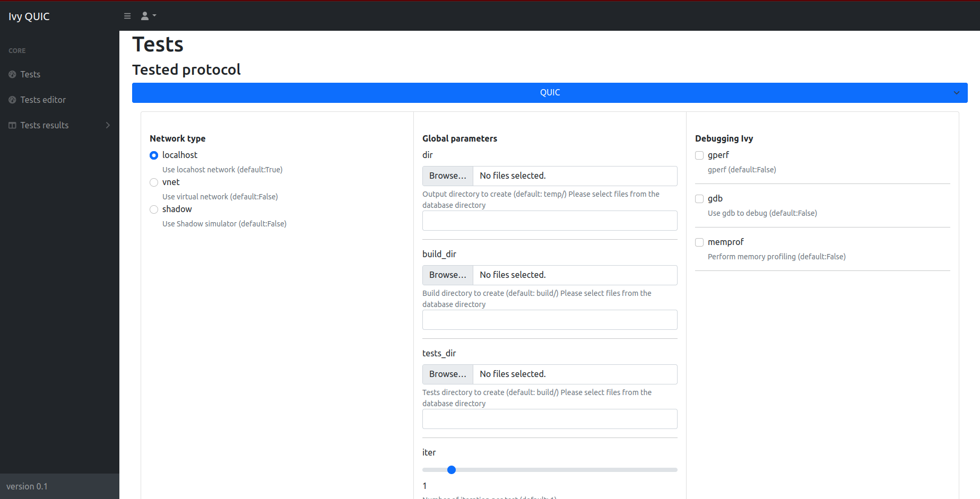Click 'No files selected.' in build_dir row
980x499 pixels.
point(513,275)
